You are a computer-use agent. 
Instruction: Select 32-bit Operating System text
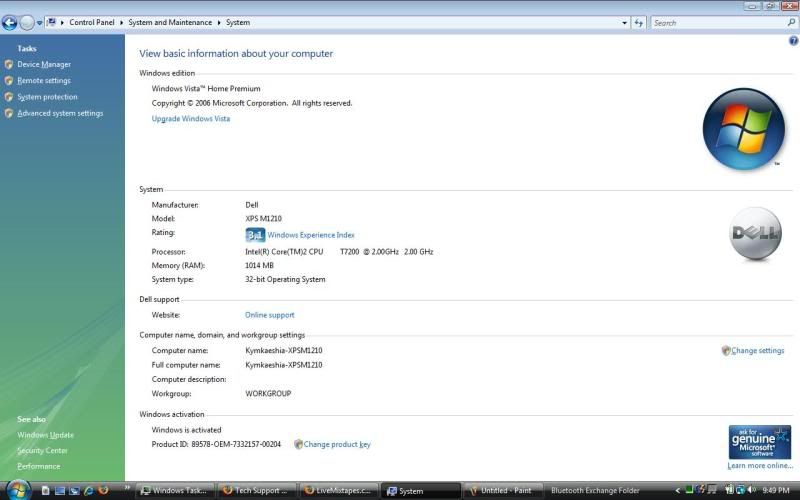coord(285,280)
